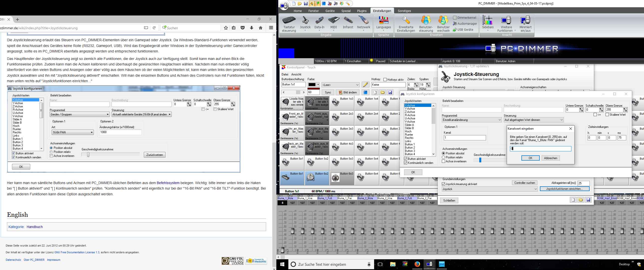Click Firefox icon in Windows taskbar
644x270 pixels.
coord(417,264)
